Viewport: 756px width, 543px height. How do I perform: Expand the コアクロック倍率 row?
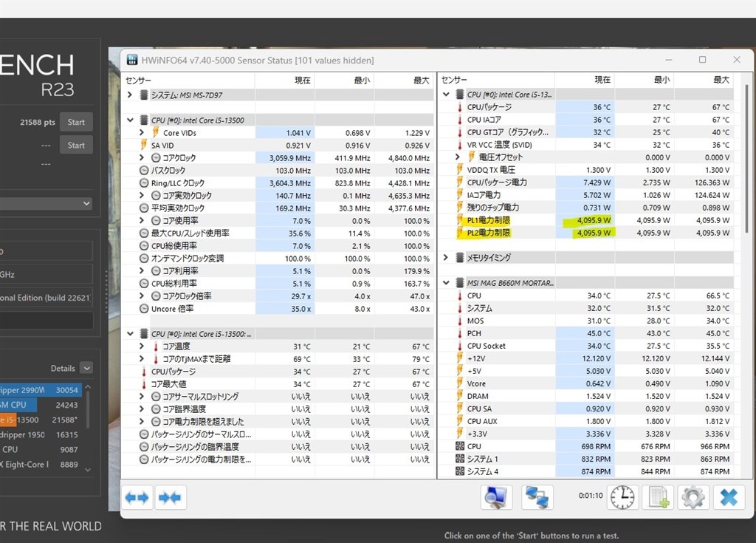(142, 296)
